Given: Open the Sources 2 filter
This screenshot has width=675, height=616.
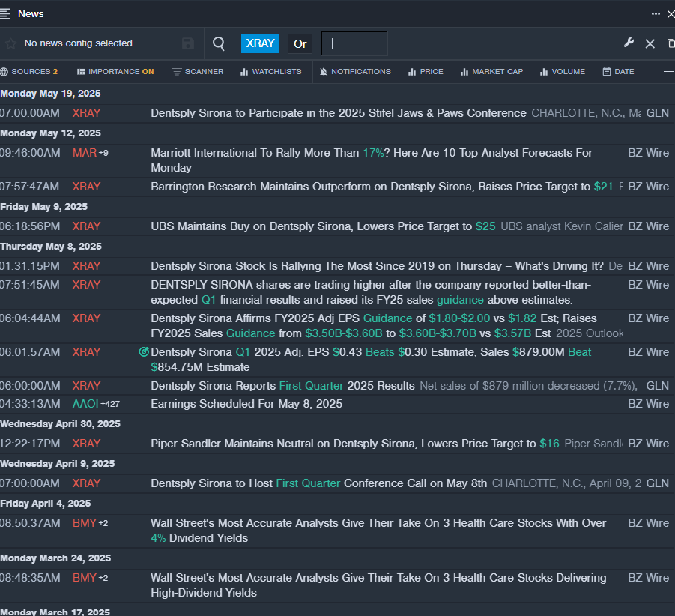Looking at the screenshot, I should [x=29, y=71].
